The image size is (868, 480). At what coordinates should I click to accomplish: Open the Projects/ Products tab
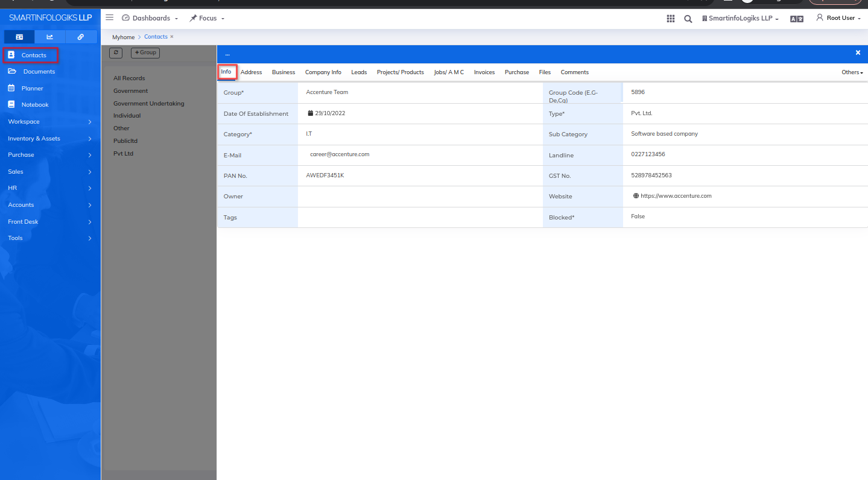coord(401,72)
